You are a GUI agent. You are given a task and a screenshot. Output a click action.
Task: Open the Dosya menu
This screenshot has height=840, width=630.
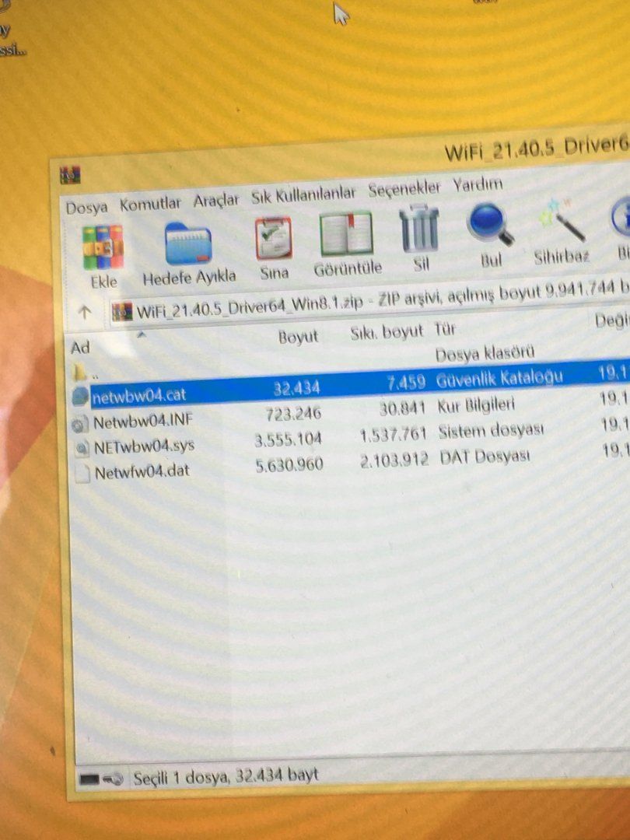[87, 208]
